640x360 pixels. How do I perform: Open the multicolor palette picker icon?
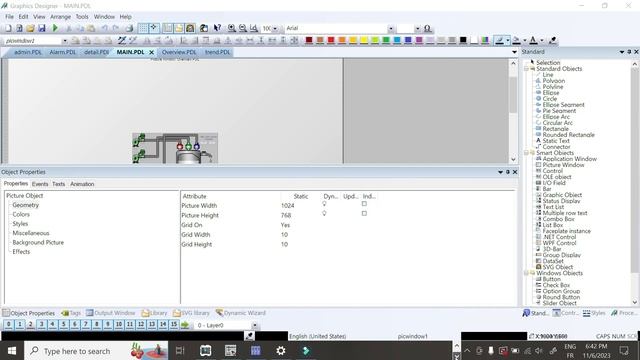pos(484,40)
